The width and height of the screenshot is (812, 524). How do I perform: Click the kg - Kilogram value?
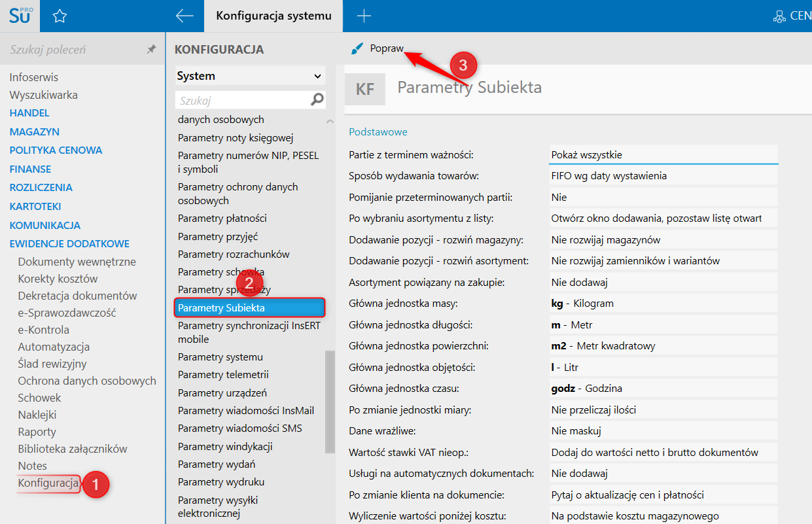tap(663, 304)
